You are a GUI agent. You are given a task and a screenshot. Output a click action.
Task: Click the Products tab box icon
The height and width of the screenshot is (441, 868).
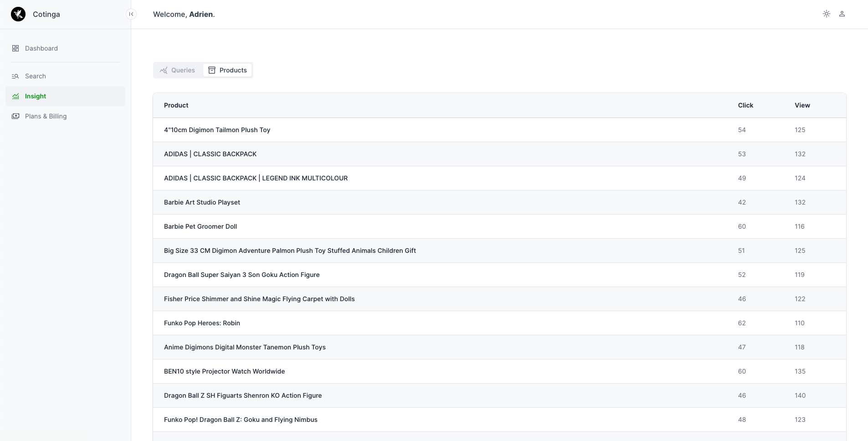[212, 70]
